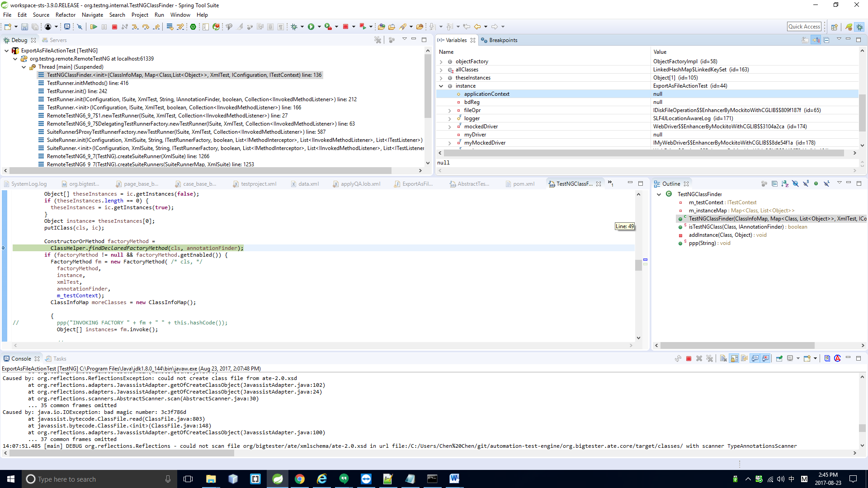Collapse the ExportAsFileActionTest [TestNG] launch node
The width and height of the screenshot is (868, 488).
pyautogui.click(x=6, y=51)
